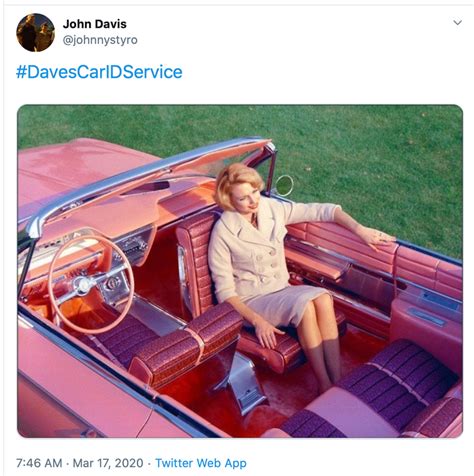The height and width of the screenshot is (476, 474).
Task: Open the #DavesCarIDService hashtag
Action: [99, 72]
